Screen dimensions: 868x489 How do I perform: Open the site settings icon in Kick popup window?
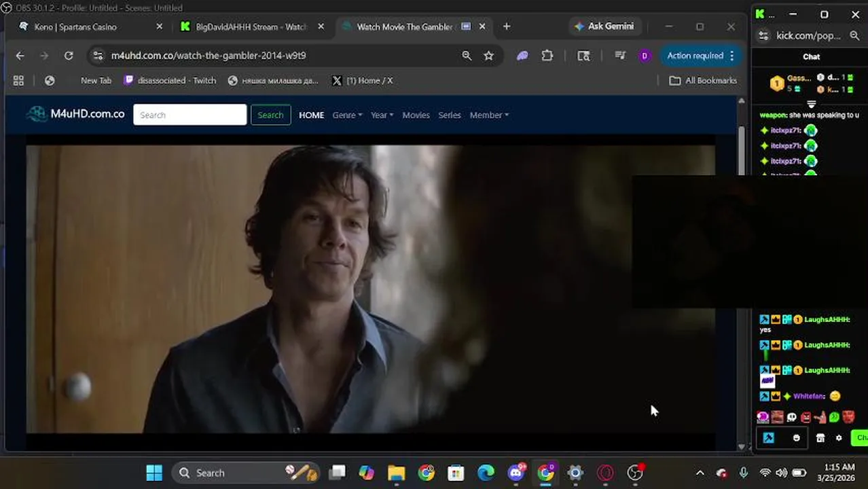click(763, 35)
